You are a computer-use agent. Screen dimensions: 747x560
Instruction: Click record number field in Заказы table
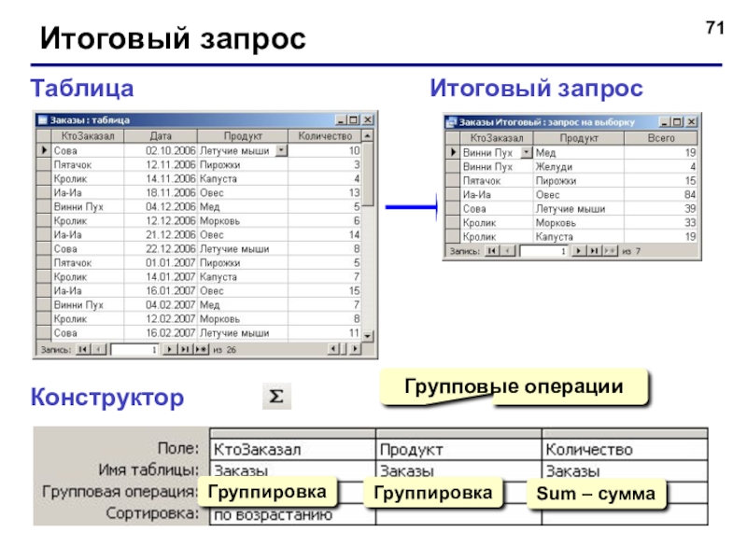coord(134,349)
